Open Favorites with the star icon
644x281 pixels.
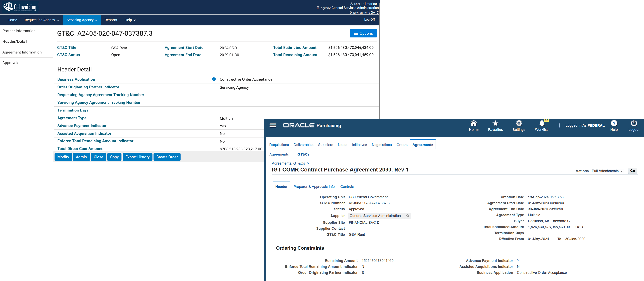pos(495,123)
